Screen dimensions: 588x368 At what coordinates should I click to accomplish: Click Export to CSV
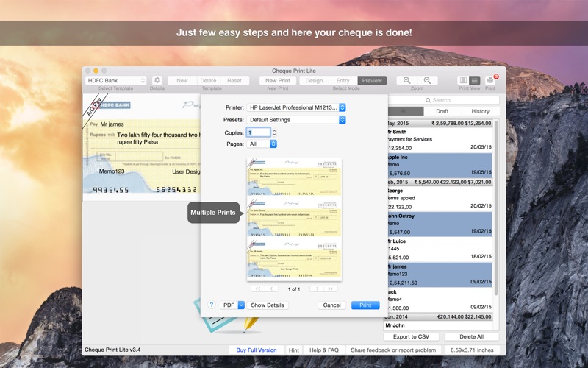click(411, 336)
